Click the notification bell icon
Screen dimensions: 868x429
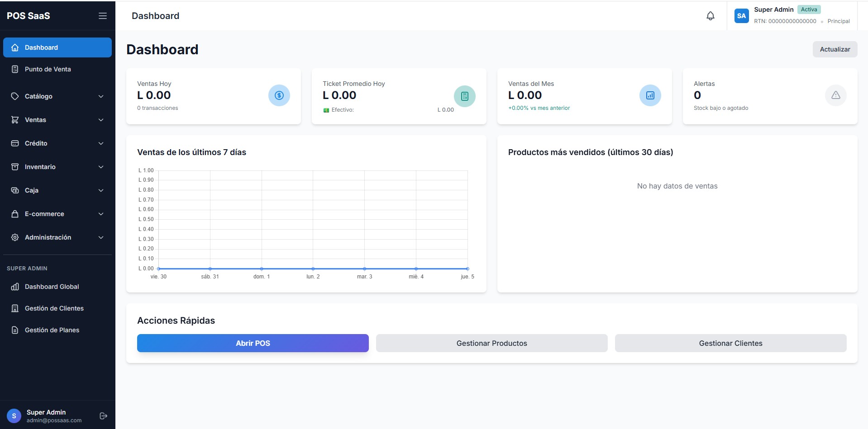(710, 16)
